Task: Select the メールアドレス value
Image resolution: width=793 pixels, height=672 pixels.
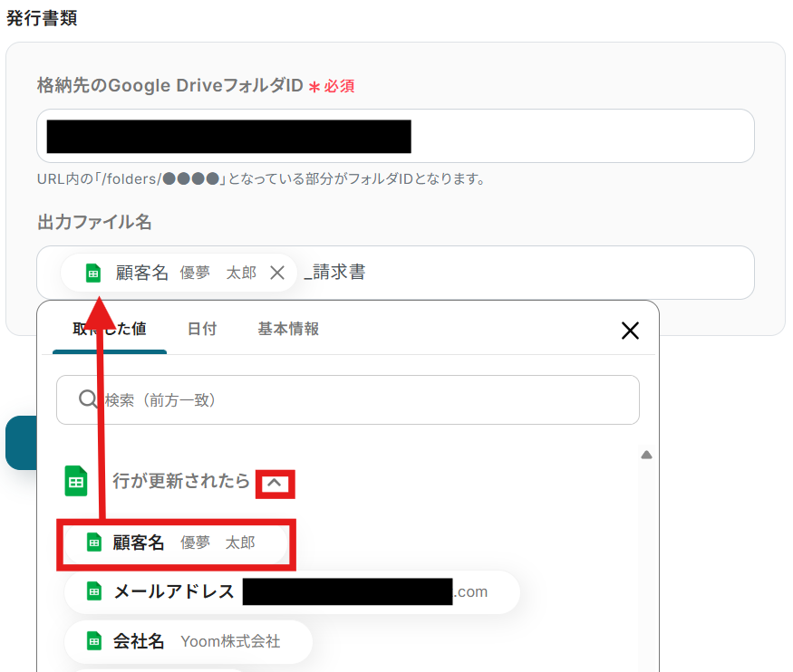Action: click(292, 591)
